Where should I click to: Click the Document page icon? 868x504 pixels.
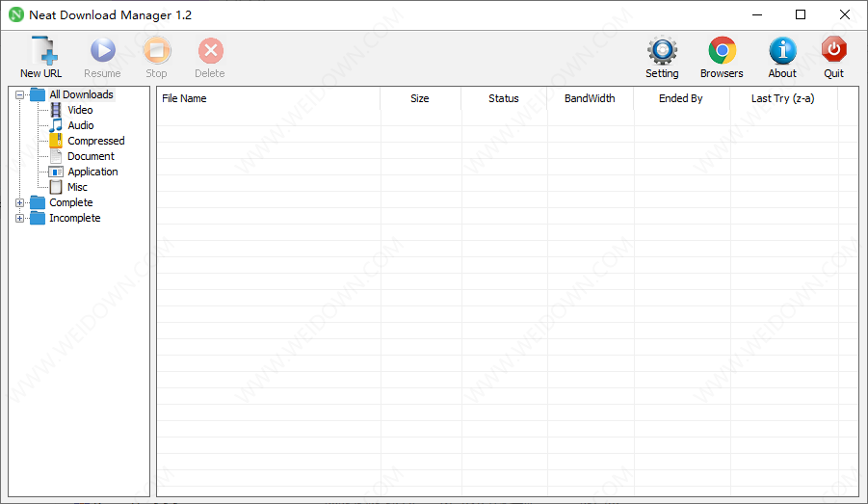pos(56,156)
